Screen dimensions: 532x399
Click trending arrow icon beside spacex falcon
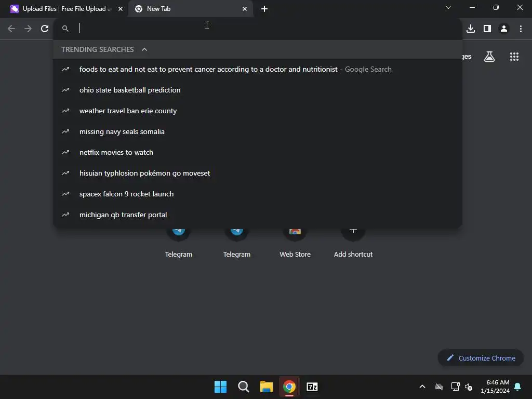click(65, 194)
